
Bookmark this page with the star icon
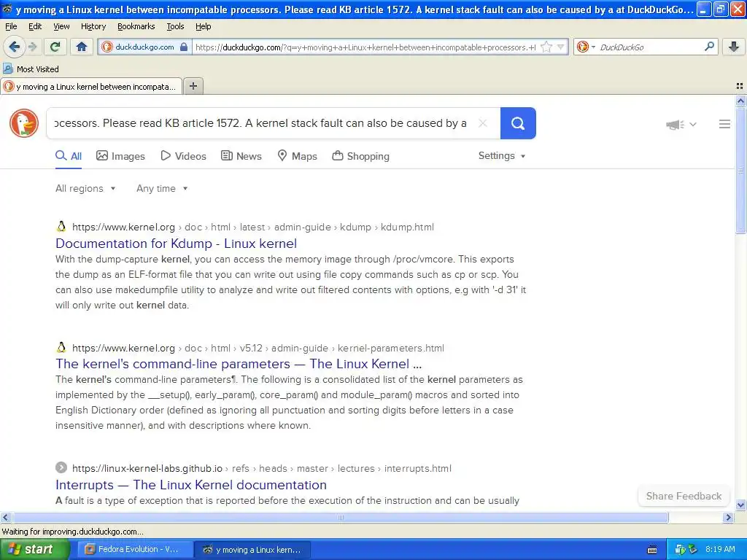tap(546, 47)
